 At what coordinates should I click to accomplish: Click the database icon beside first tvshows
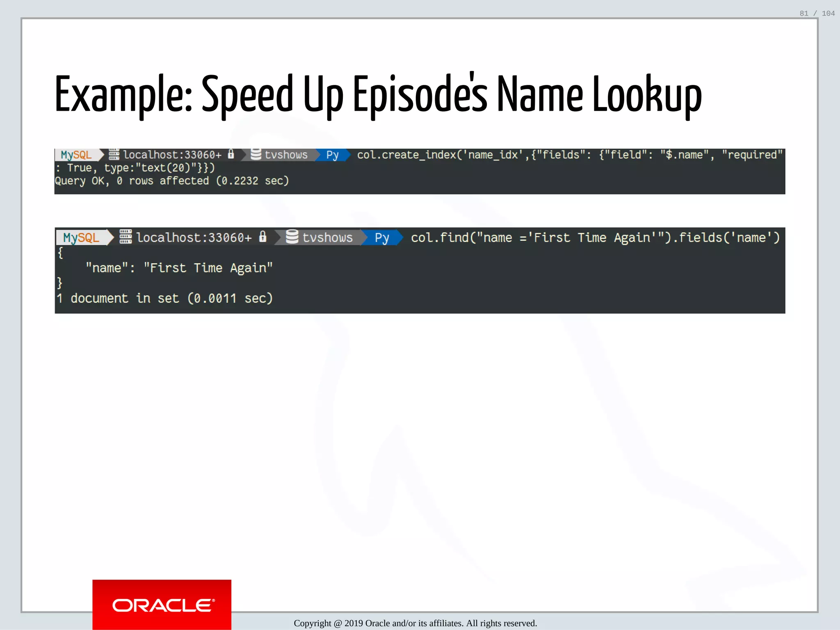(x=256, y=154)
